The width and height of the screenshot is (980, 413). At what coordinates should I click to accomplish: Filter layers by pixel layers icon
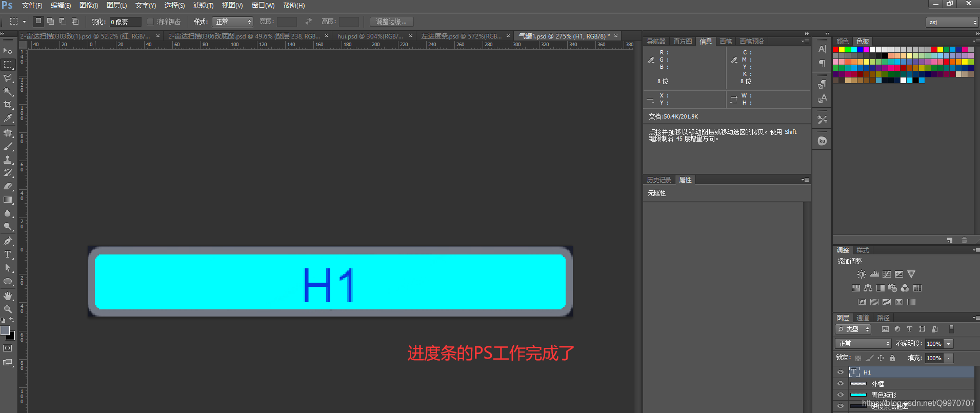click(x=885, y=329)
